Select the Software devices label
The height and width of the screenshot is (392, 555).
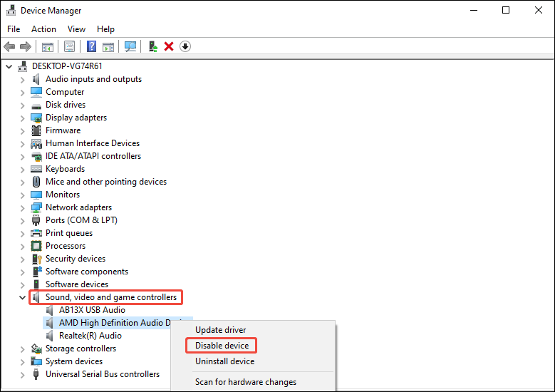pyautogui.click(x=77, y=284)
